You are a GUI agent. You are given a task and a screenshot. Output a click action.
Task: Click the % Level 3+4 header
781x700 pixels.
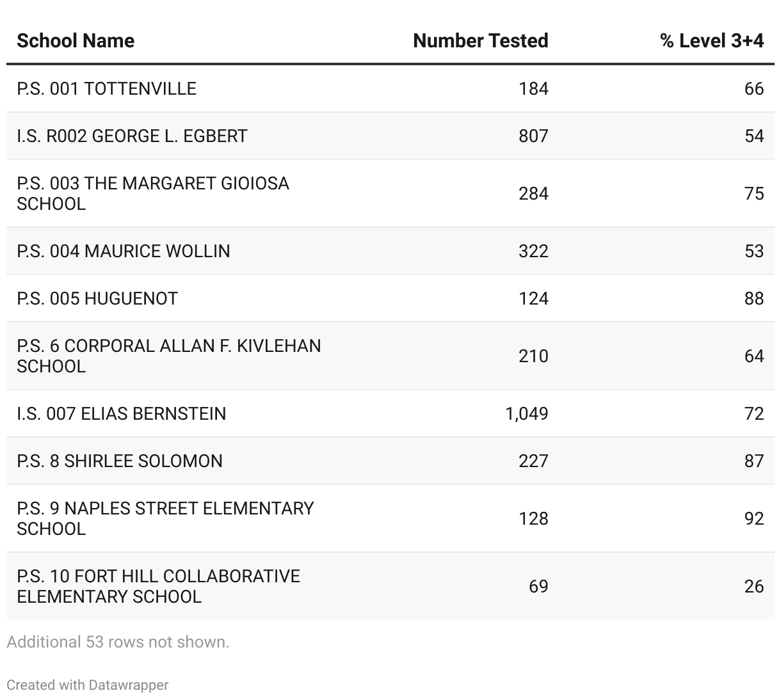pyautogui.click(x=711, y=41)
